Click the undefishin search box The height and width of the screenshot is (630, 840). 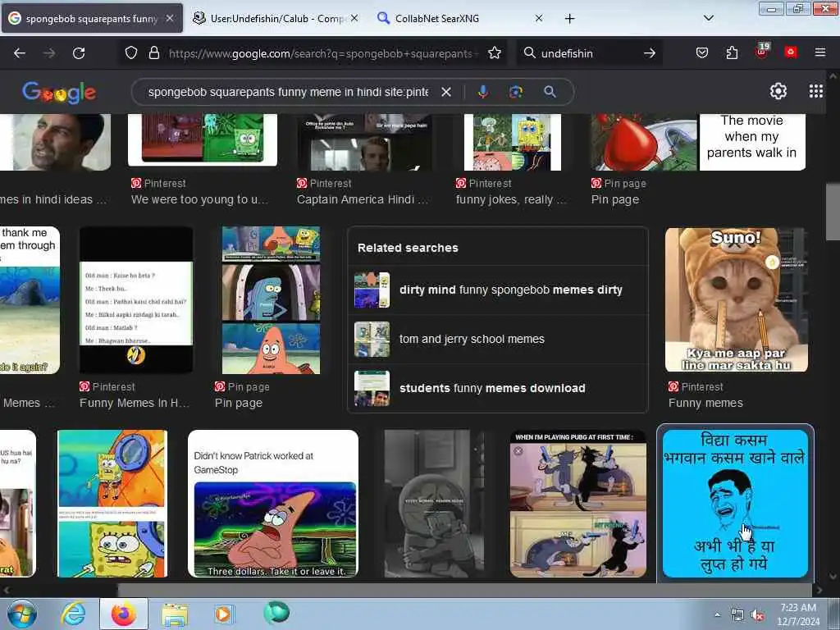pos(588,53)
